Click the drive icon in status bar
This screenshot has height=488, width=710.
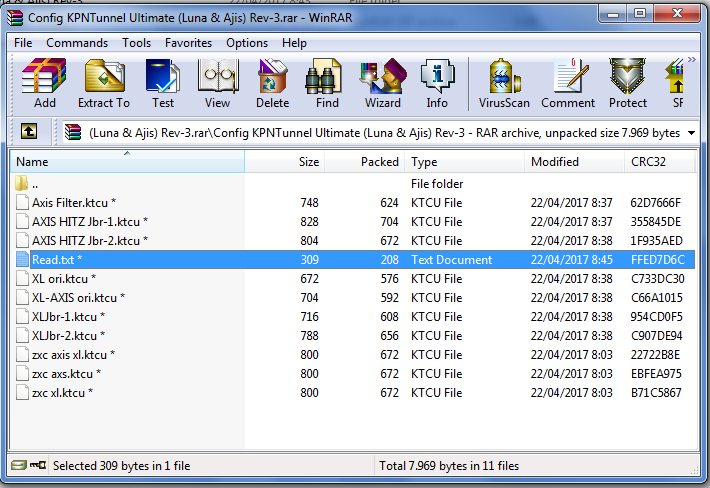pyautogui.click(x=19, y=465)
